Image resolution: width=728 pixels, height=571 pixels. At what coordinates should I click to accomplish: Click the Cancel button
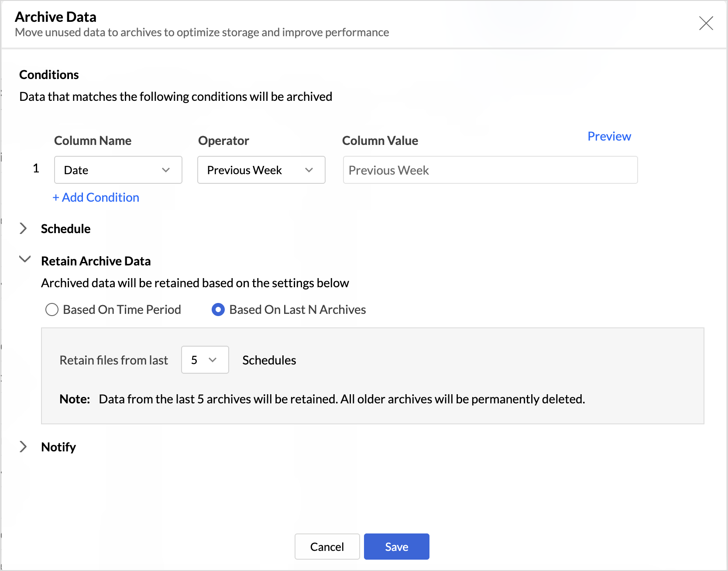(x=327, y=547)
